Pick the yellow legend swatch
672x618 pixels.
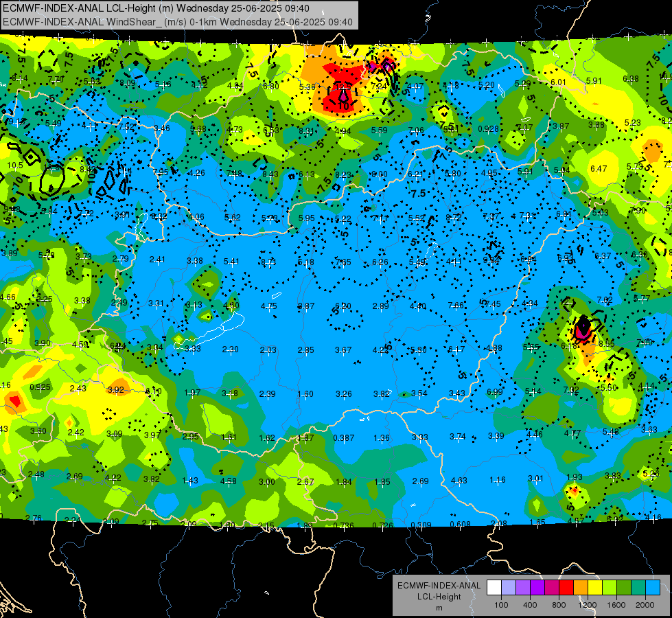coord(595,588)
